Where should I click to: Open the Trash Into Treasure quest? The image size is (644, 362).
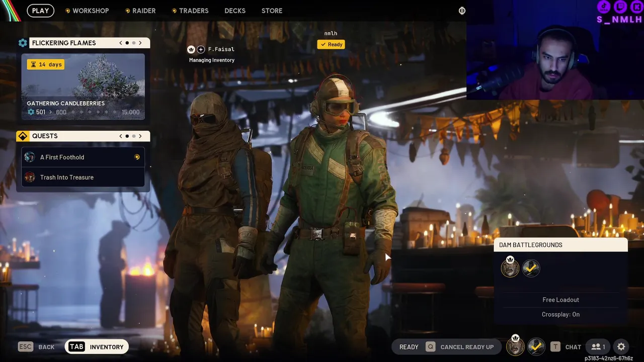(83, 177)
